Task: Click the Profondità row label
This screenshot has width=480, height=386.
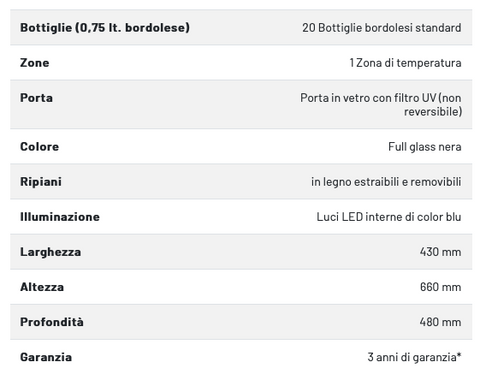Action: pos(52,322)
